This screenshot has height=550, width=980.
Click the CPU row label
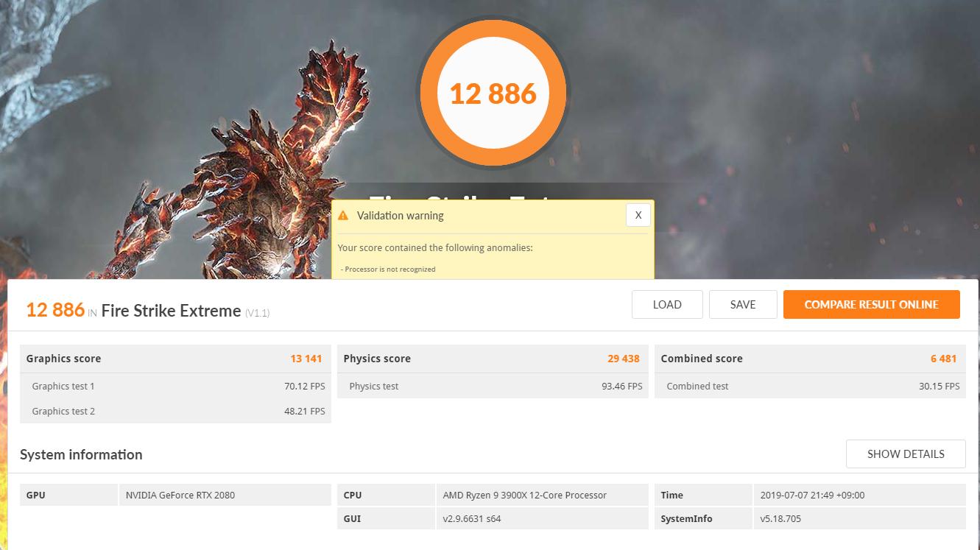353,495
